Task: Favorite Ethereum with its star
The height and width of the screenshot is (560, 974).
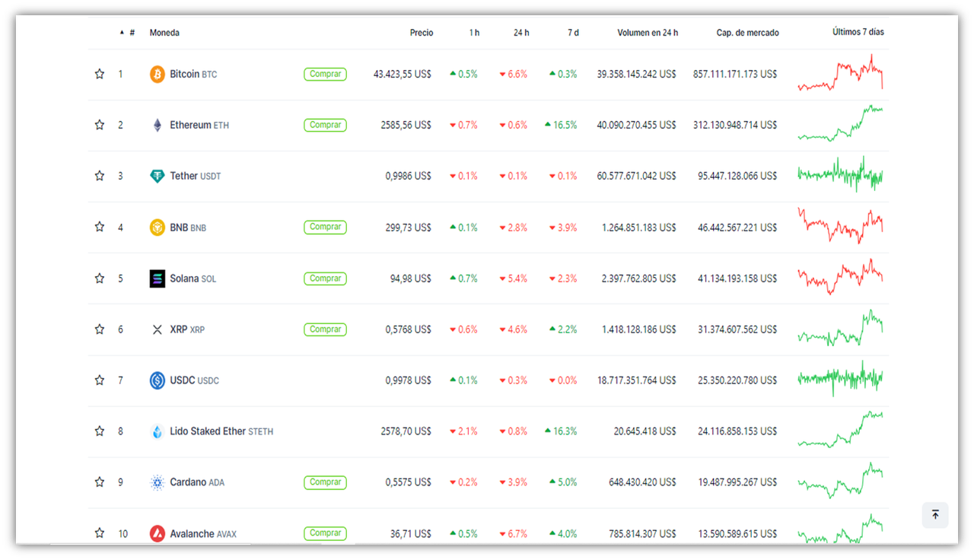Action: [x=99, y=125]
